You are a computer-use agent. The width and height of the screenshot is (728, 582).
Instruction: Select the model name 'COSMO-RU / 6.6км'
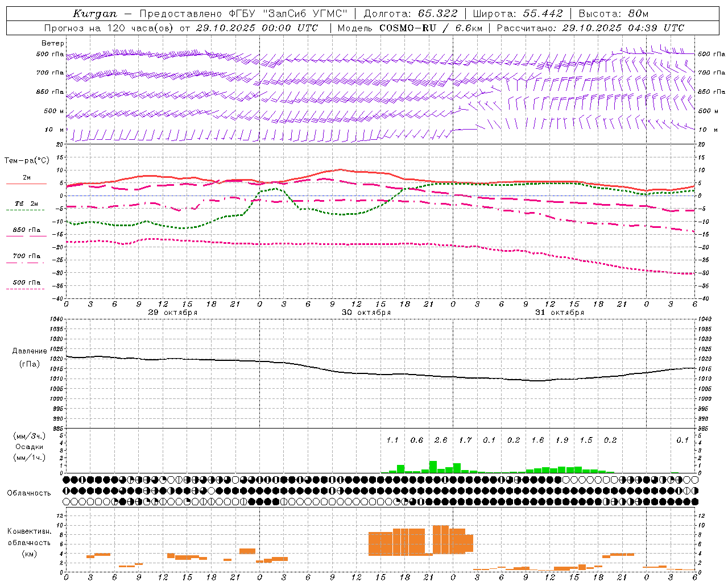[x=431, y=28]
